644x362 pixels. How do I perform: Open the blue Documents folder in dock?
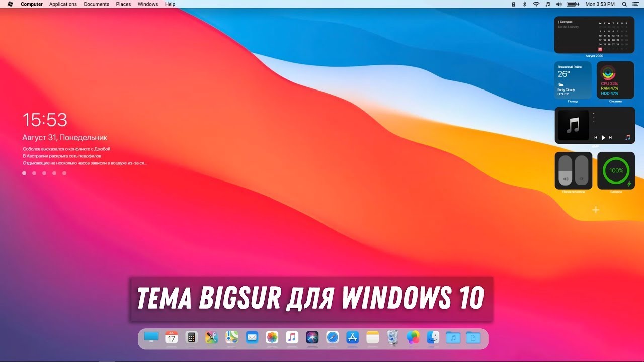[x=473, y=338]
